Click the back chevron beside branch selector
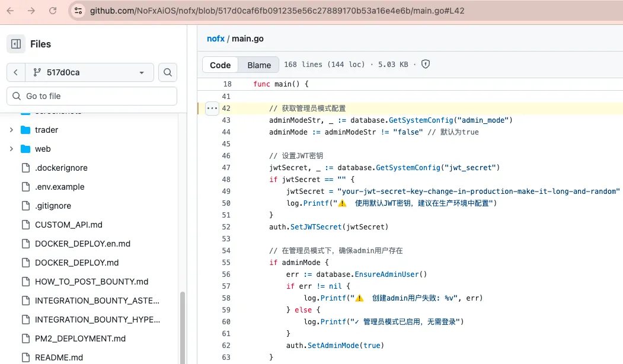Screen dimensions: 623x364 tap(16, 72)
